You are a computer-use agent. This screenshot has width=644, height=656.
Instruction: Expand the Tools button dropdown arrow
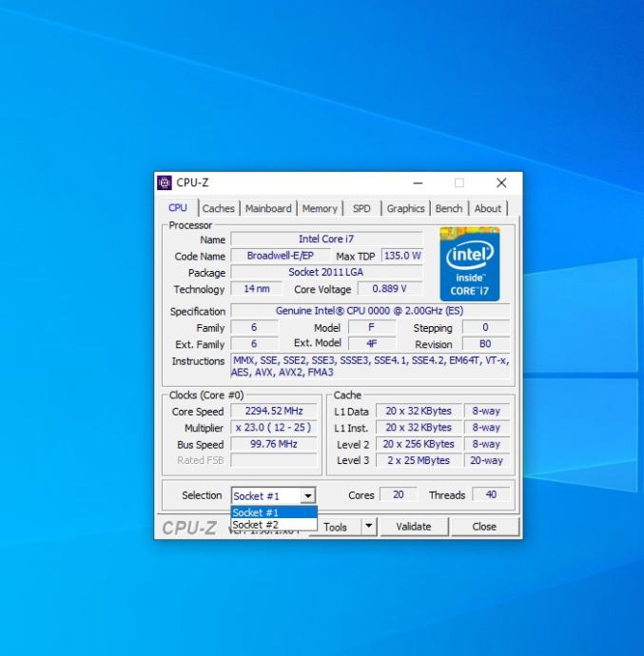[368, 527]
